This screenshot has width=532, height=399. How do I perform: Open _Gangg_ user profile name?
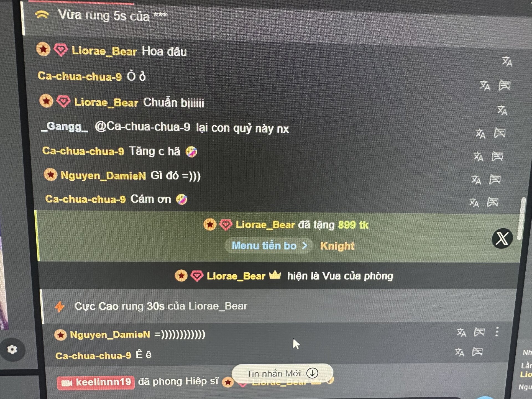click(65, 127)
